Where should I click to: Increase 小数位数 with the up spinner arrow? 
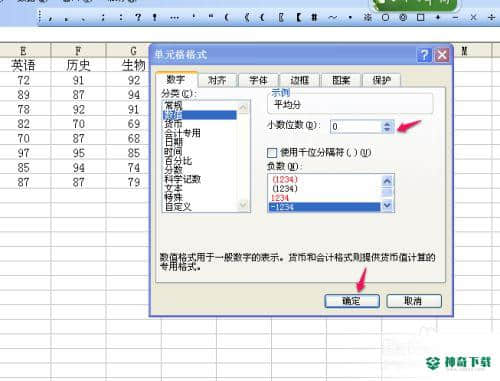click(x=387, y=124)
